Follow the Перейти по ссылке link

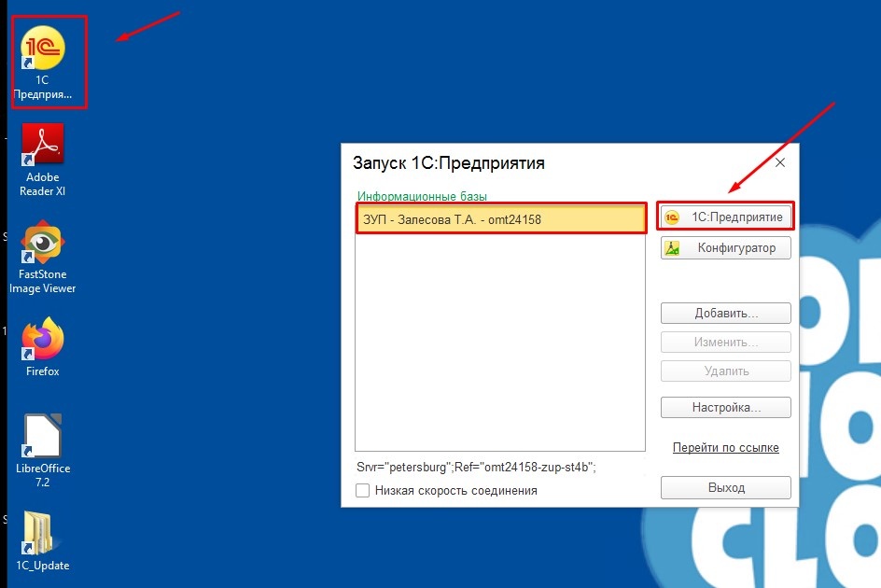[725, 447]
